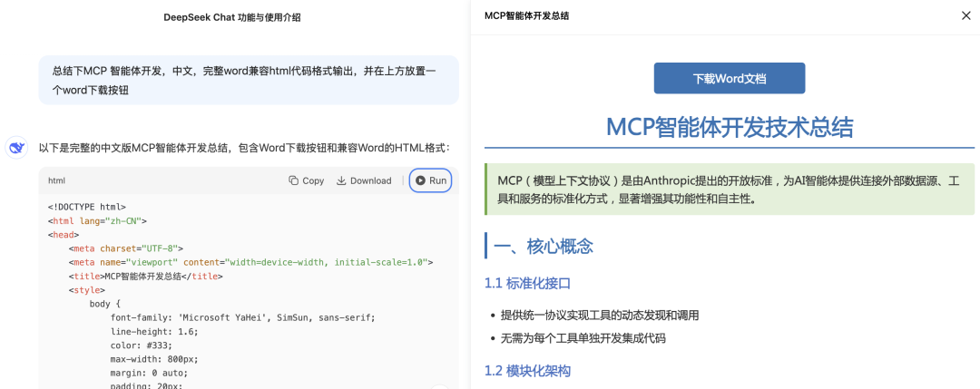Click the font-family code line
This screenshot has width=980, height=389.
click(243, 317)
